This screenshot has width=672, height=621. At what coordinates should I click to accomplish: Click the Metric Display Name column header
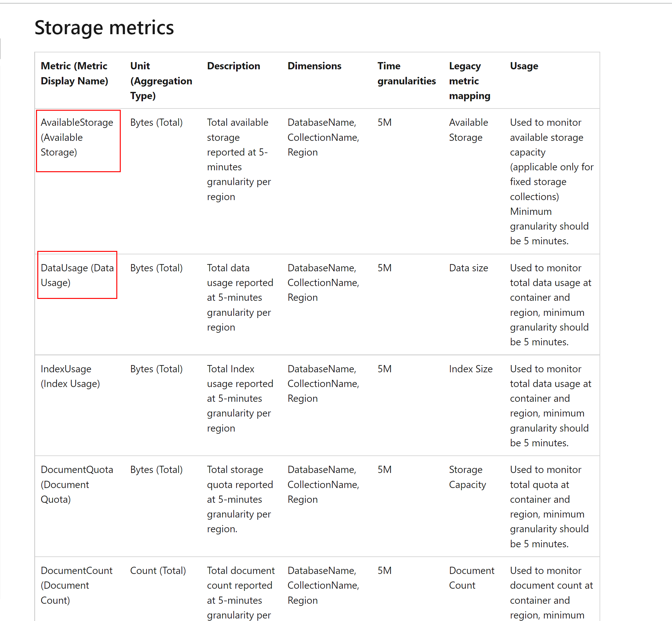click(x=74, y=73)
